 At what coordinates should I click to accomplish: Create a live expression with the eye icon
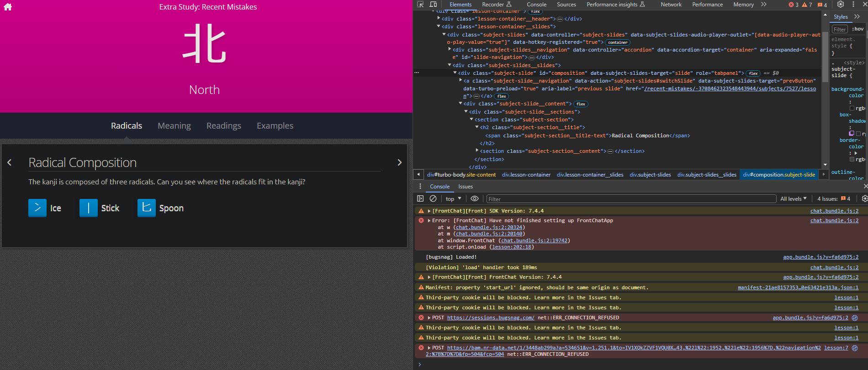pos(475,199)
